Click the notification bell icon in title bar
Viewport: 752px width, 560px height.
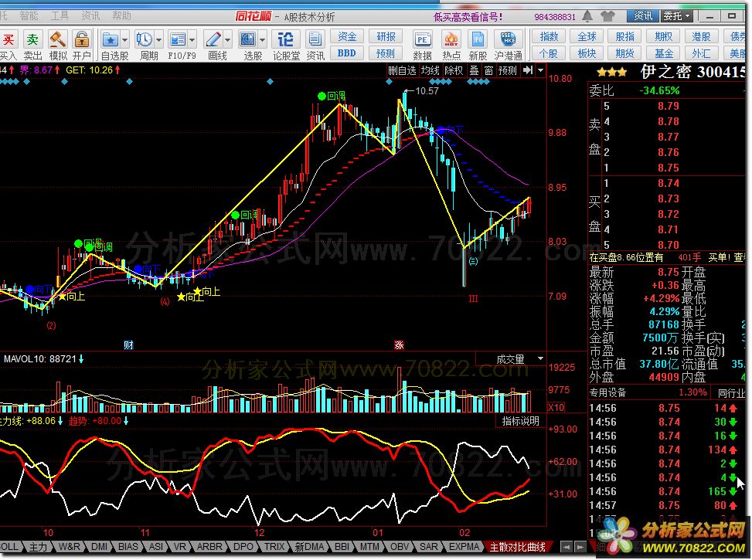[587, 16]
